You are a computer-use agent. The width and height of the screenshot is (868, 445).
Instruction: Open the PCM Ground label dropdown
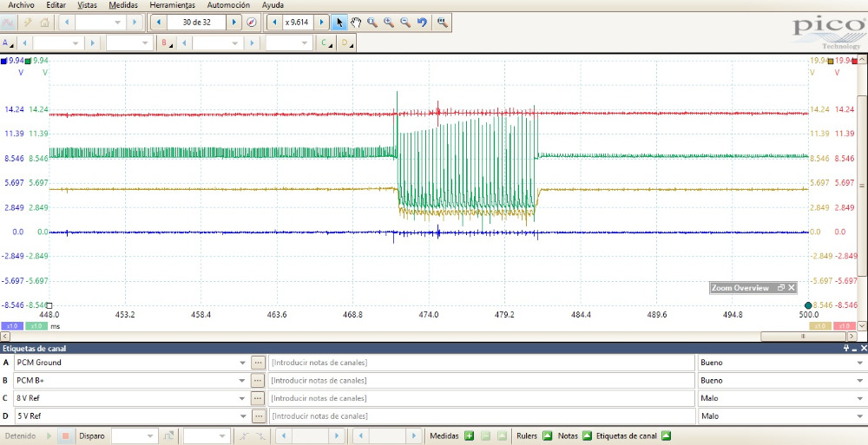(x=242, y=363)
